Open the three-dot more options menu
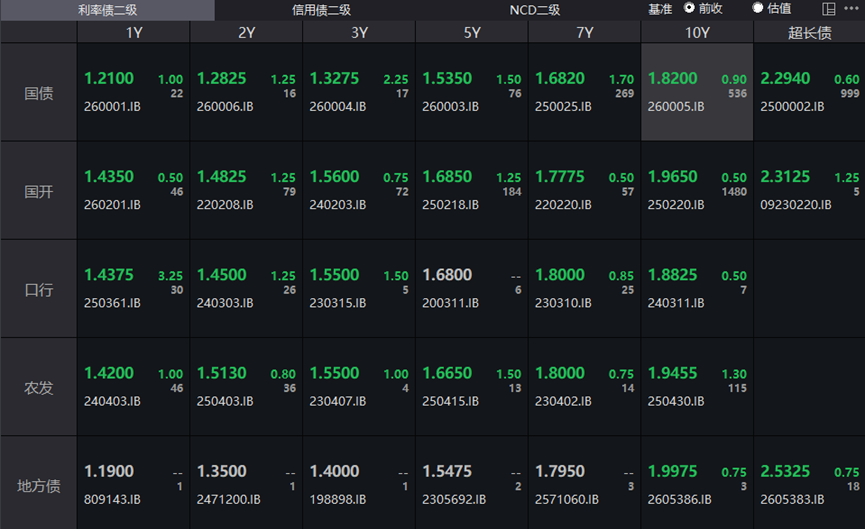The height and width of the screenshot is (529, 865). click(x=851, y=9)
